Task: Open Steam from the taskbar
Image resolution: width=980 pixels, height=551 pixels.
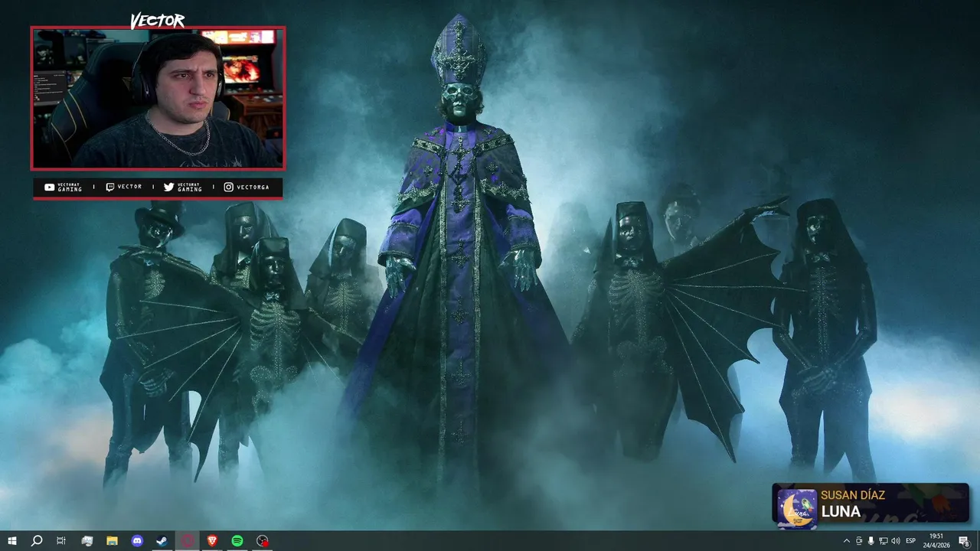Action: coord(162,541)
